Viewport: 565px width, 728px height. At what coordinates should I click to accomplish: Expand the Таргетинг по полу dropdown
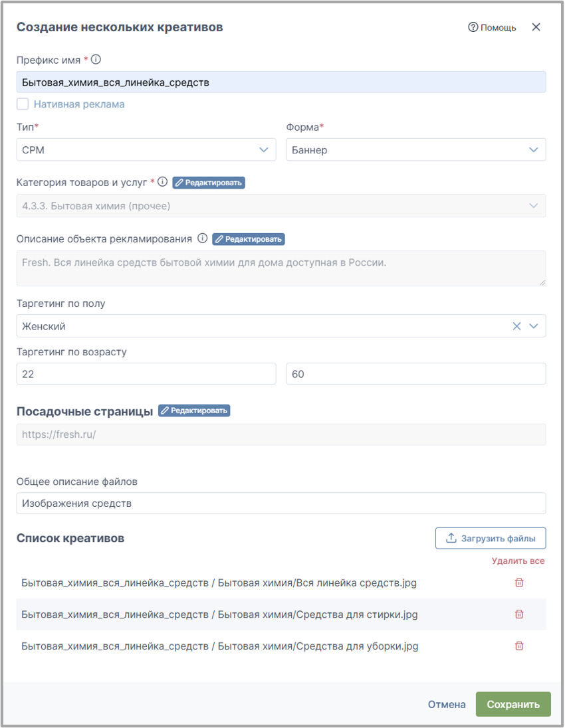[533, 326]
